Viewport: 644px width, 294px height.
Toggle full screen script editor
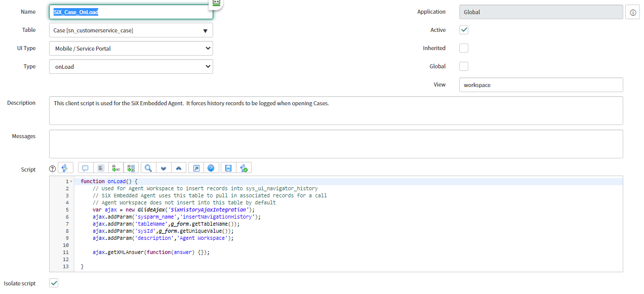coord(196,168)
